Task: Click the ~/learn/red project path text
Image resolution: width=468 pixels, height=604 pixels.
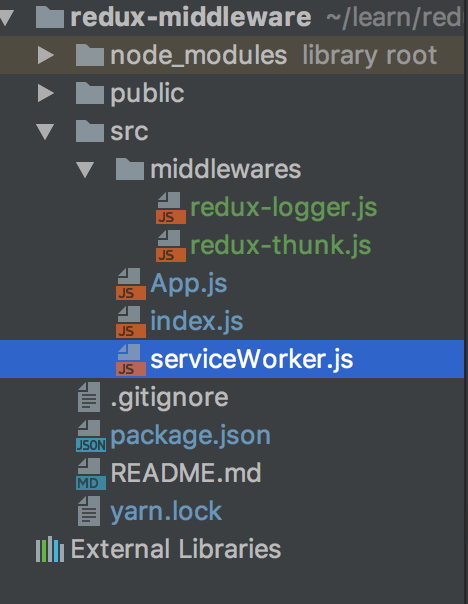Action: coord(394,18)
